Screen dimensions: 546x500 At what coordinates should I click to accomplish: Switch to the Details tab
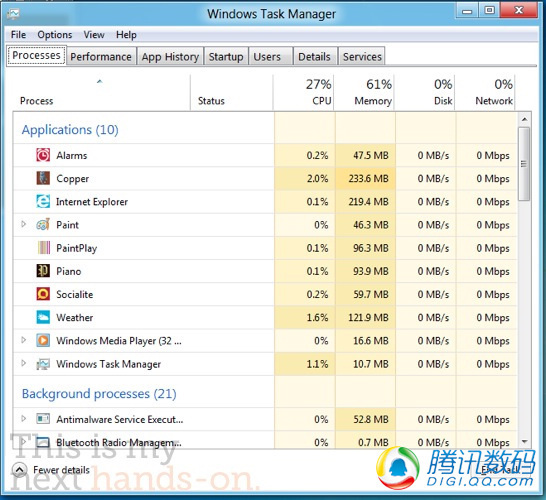tap(315, 56)
